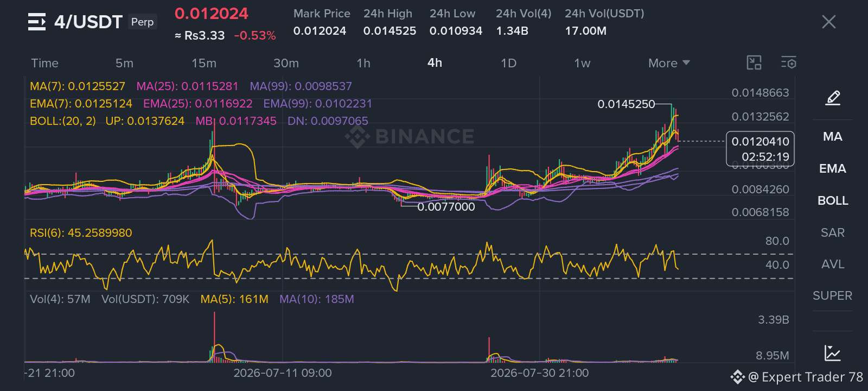Screen dimensions: 868x391
Task: Choose the 15m timeframe
Action: pos(204,63)
